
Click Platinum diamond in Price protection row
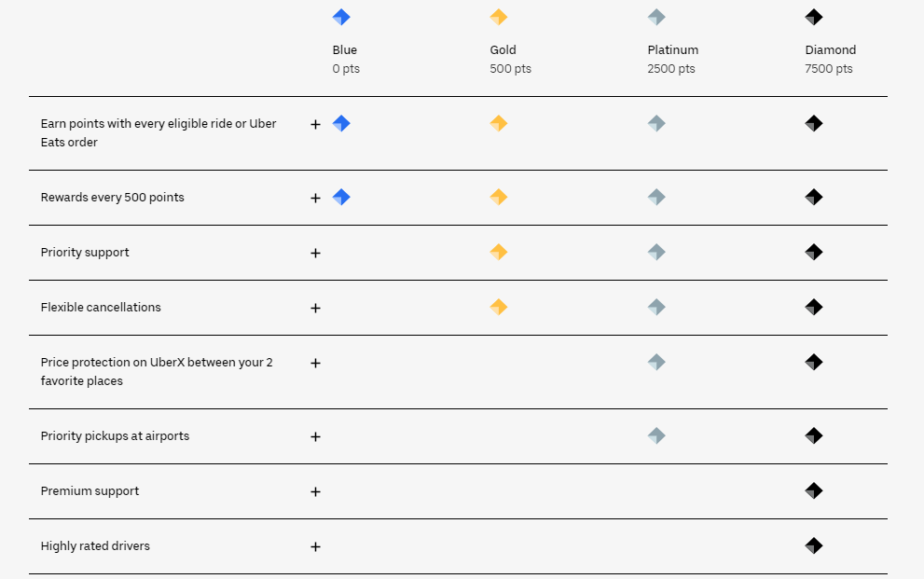(656, 362)
